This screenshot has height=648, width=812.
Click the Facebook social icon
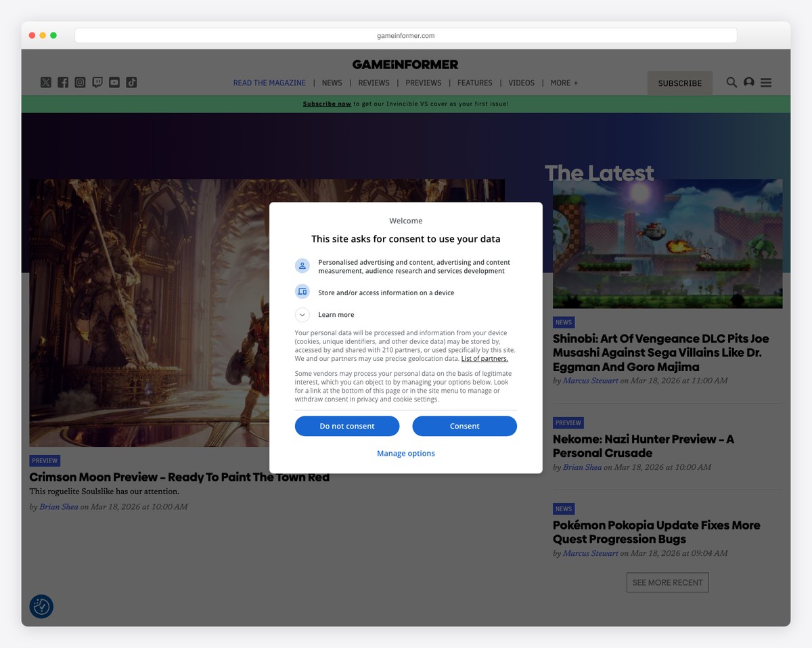tap(63, 83)
